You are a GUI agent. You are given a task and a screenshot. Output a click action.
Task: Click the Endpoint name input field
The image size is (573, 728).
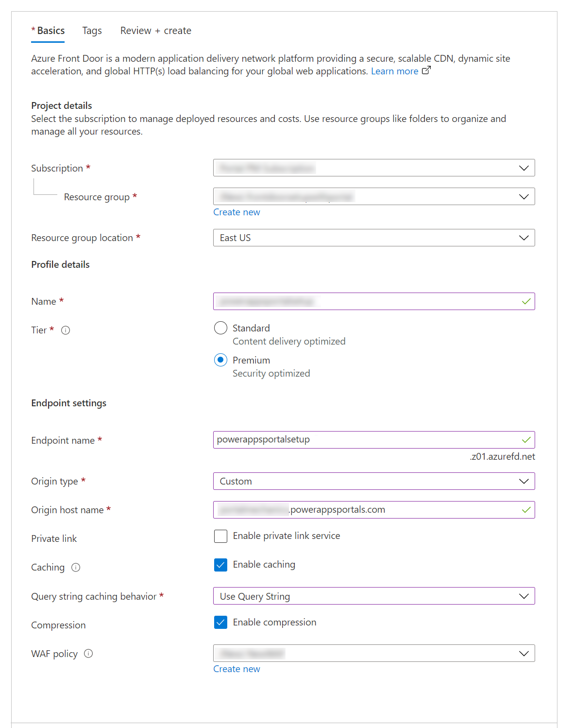click(340, 440)
